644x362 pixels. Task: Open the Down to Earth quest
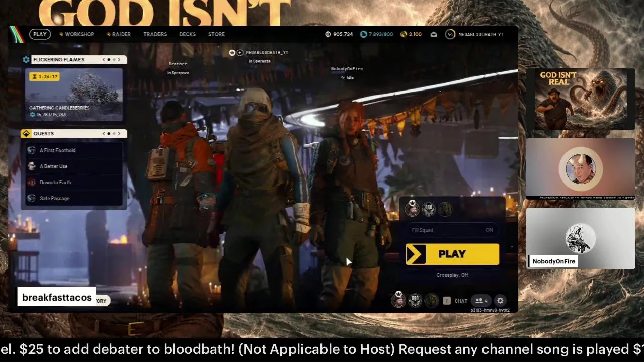(74, 183)
